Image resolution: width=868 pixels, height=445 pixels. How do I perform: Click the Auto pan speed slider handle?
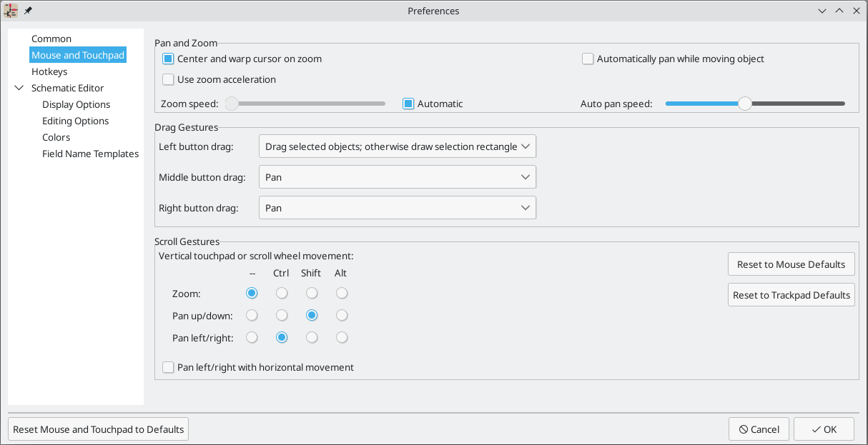(746, 104)
